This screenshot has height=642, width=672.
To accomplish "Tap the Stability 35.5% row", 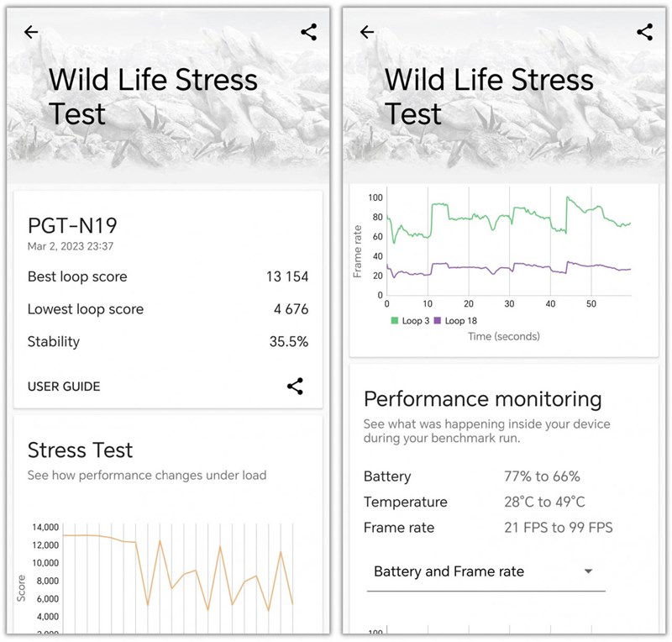I will click(x=168, y=341).
